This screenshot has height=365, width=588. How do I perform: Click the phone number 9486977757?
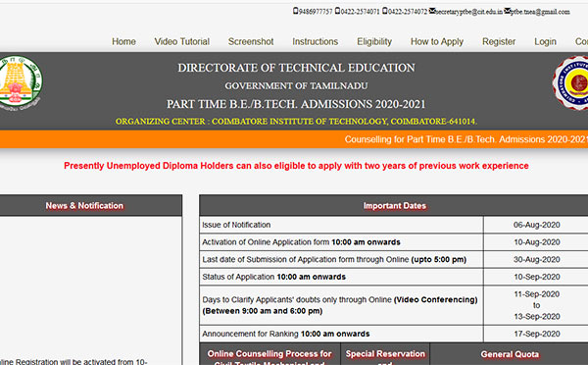[x=316, y=12]
